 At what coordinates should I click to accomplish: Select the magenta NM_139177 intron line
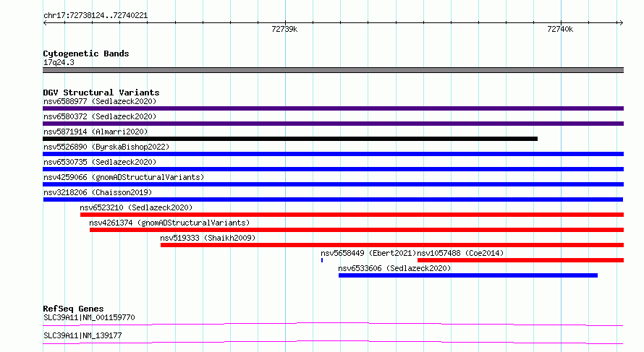(333, 342)
